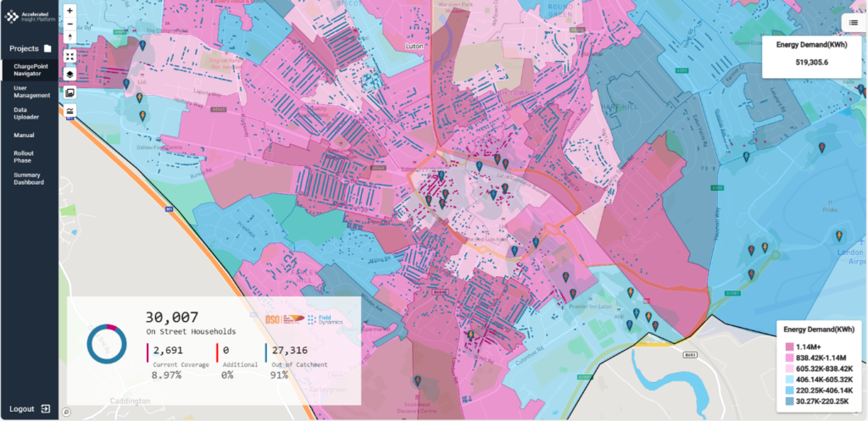The image size is (868, 421).
Task: Click the 8.97% coverage percentage
Action: pos(167,375)
